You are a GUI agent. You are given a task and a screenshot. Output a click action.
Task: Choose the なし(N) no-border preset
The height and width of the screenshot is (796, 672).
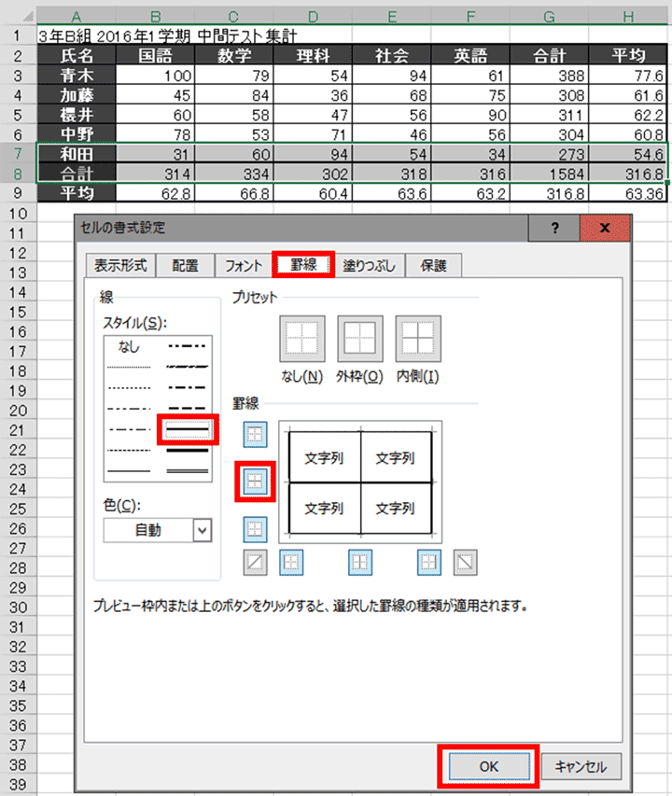pos(302,339)
